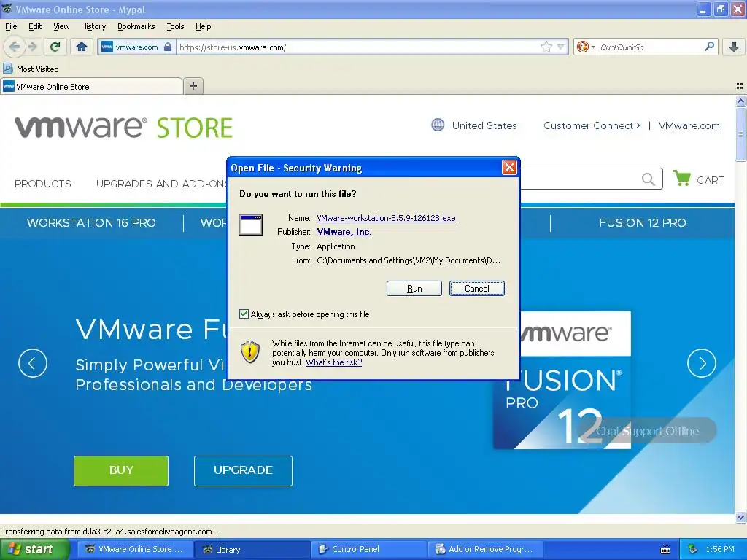Focus the URL address field
747x560 pixels.
pyautogui.click(x=357, y=47)
